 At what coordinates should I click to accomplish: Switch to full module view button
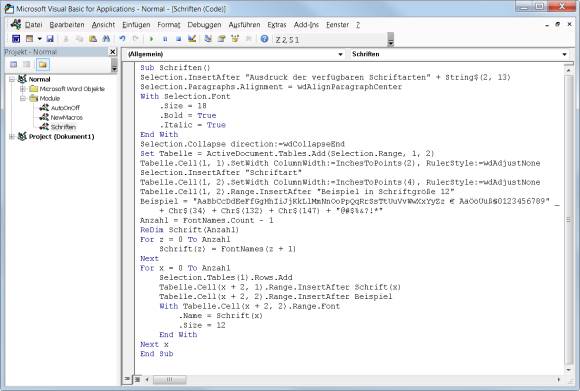tap(137, 379)
